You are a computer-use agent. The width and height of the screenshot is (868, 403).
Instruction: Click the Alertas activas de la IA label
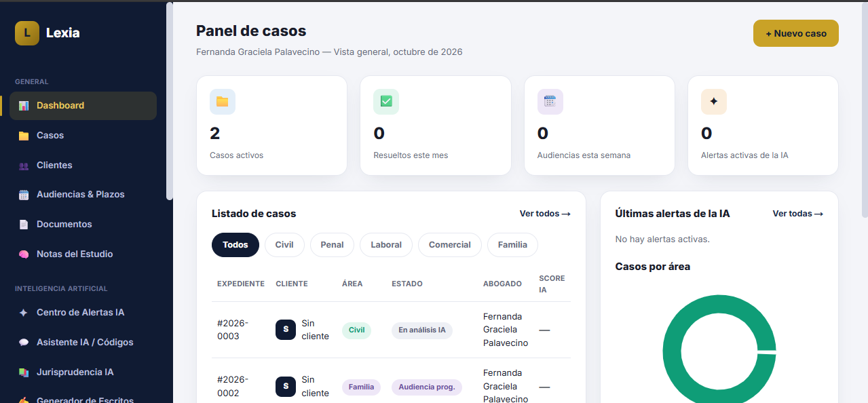coord(744,155)
